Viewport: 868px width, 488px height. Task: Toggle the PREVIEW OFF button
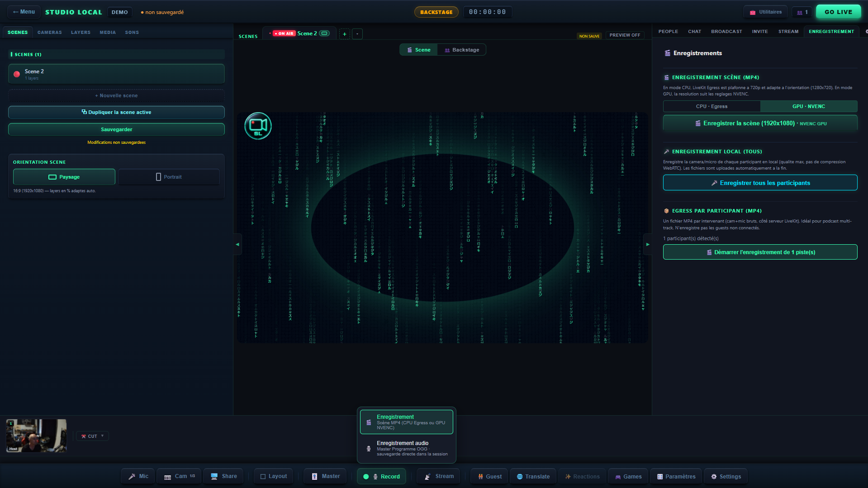pos(625,35)
